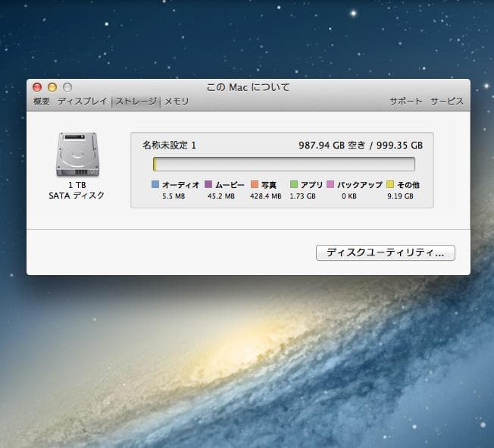Click the ムービー legend label
The height and width of the screenshot is (448, 494).
click(230, 185)
